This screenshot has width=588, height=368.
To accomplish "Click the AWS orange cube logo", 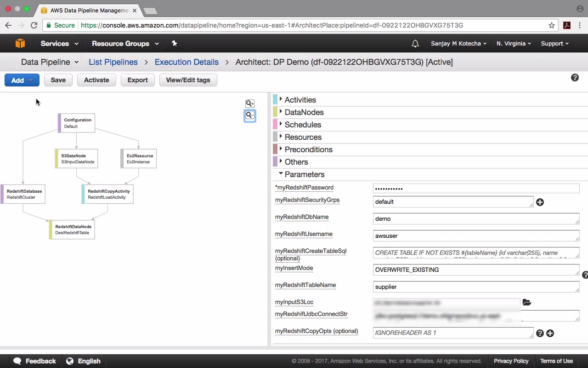I will pos(20,43).
